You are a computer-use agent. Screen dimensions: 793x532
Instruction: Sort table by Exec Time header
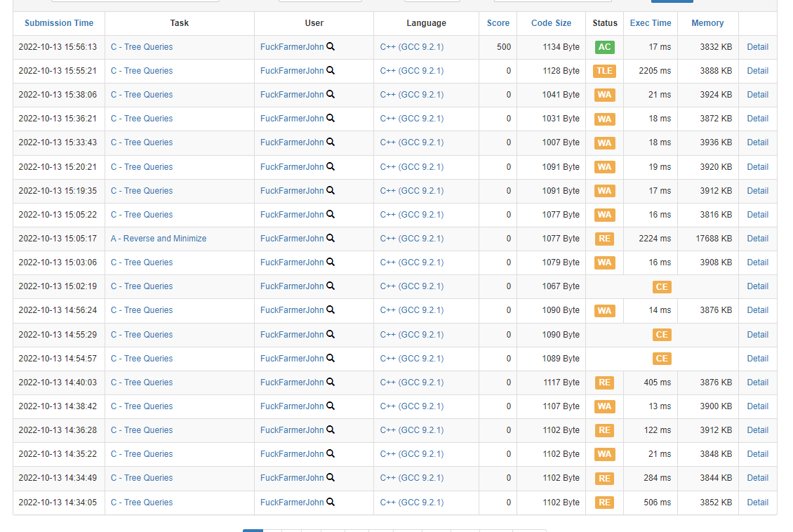click(651, 22)
